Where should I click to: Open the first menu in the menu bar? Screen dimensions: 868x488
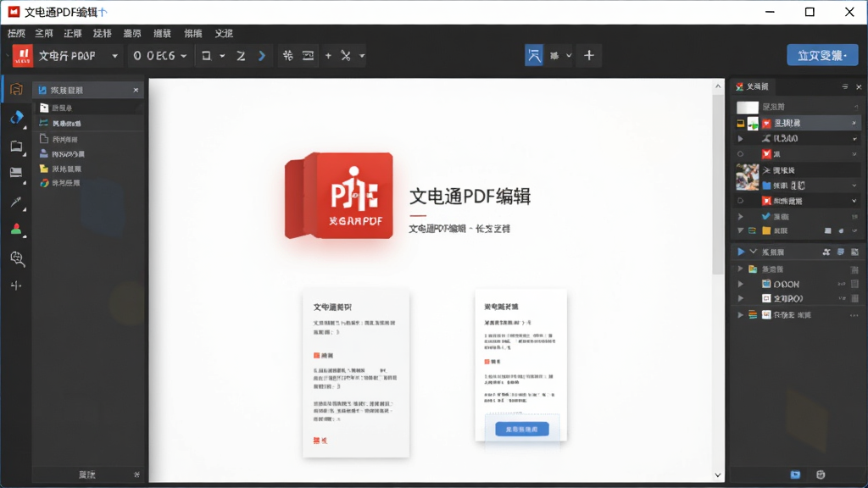click(16, 33)
